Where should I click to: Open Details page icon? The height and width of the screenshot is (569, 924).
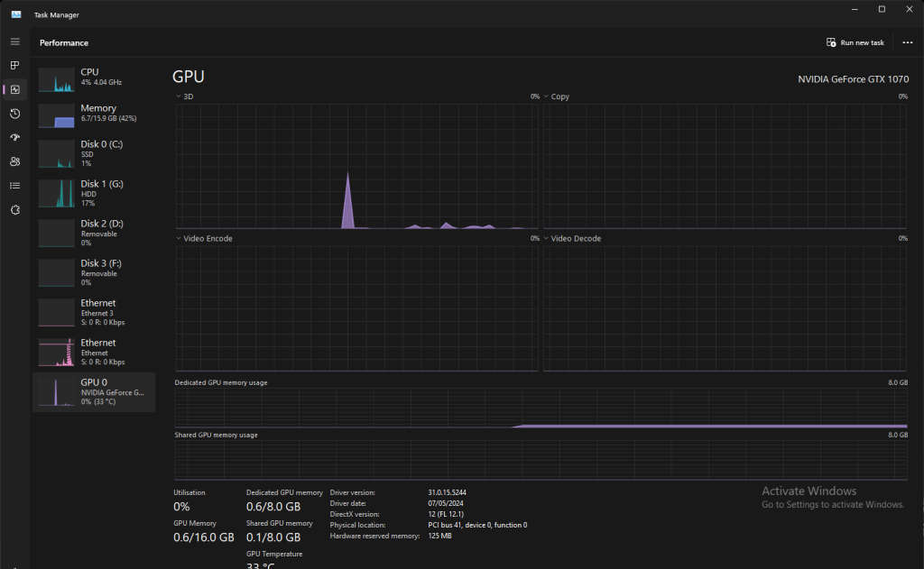(14, 186)
